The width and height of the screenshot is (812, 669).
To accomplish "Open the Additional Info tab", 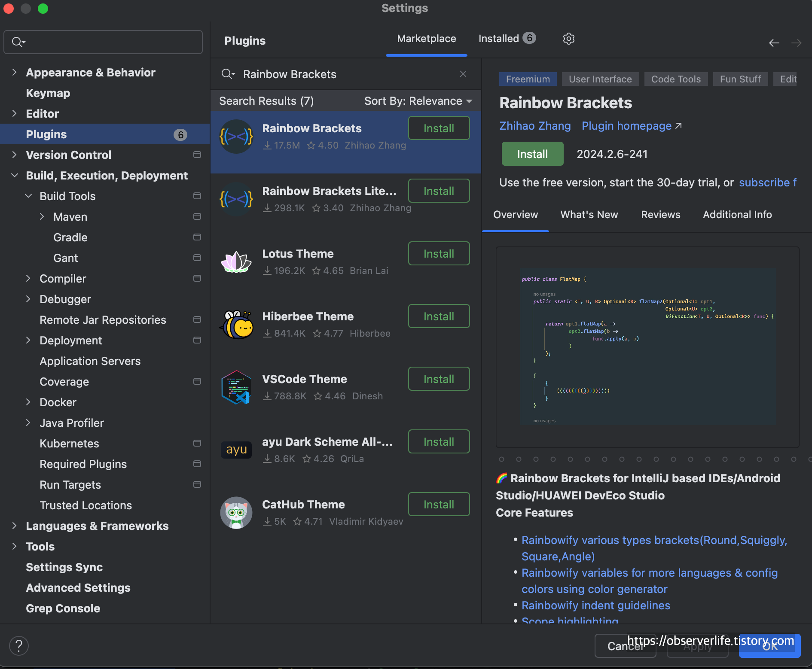I will pyautogui.click(x=737, y=215).
